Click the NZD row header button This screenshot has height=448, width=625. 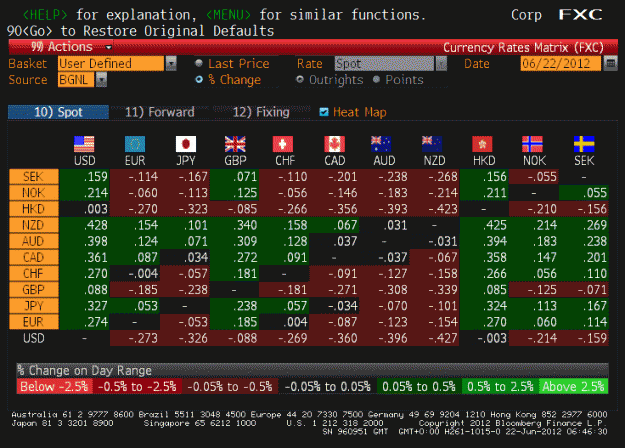point(34,225)
